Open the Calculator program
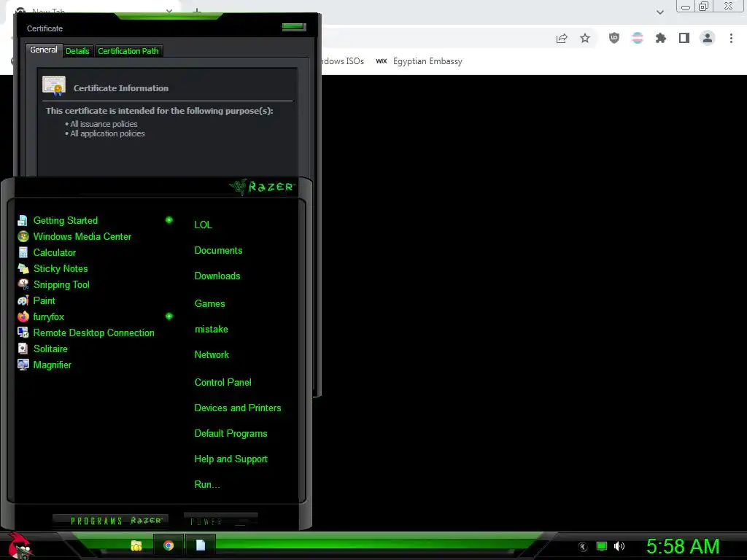The height and width of the screenshot is (560, 747). pyautogui.click(x=54, y=252)
